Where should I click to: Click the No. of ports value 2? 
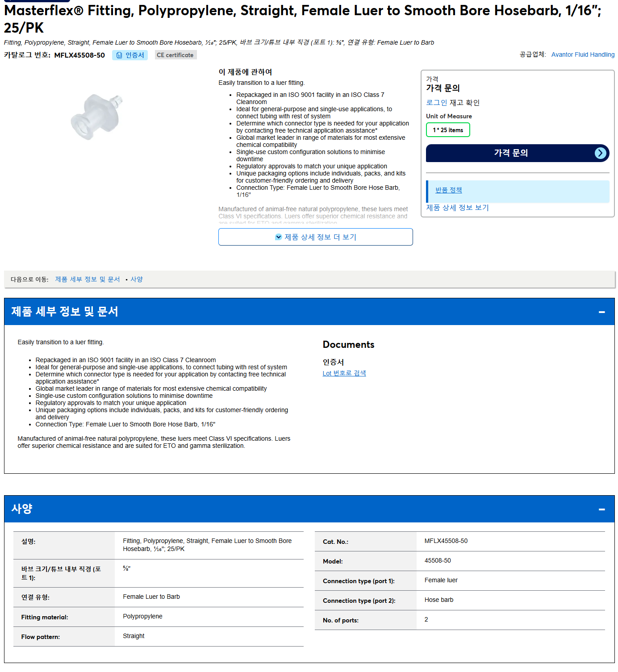pyautogui.click(x=426, y=620)
